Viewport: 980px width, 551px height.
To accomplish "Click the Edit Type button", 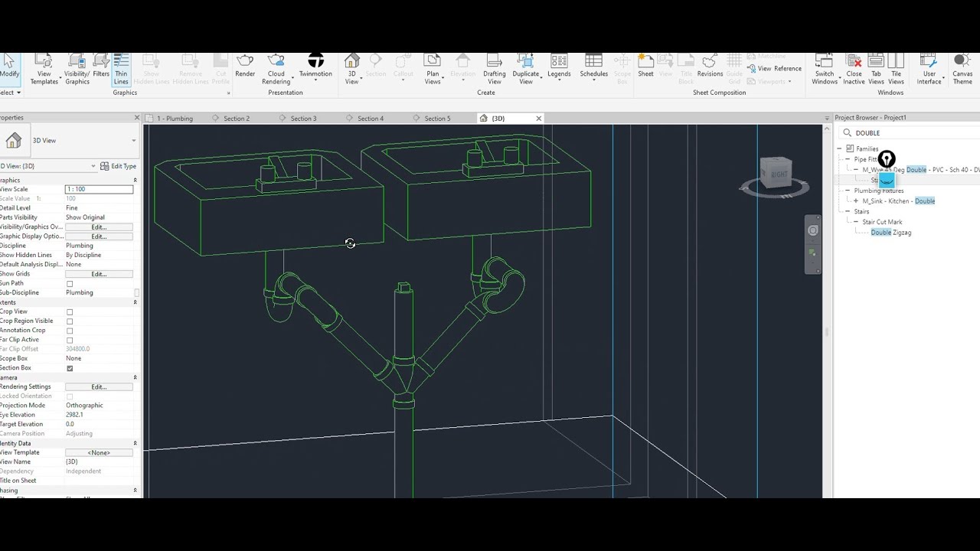I will 119,166.
